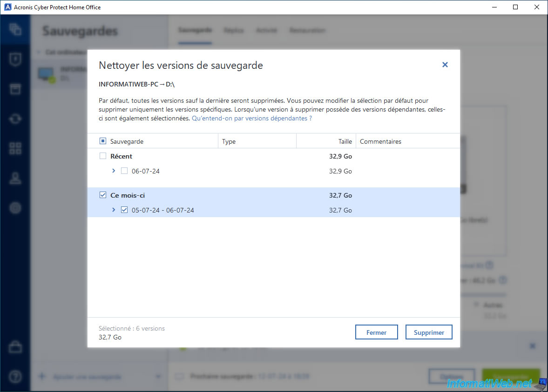
Task: Close the Nettoyer dialog with the X icon
Action: (x=445, y=65)
